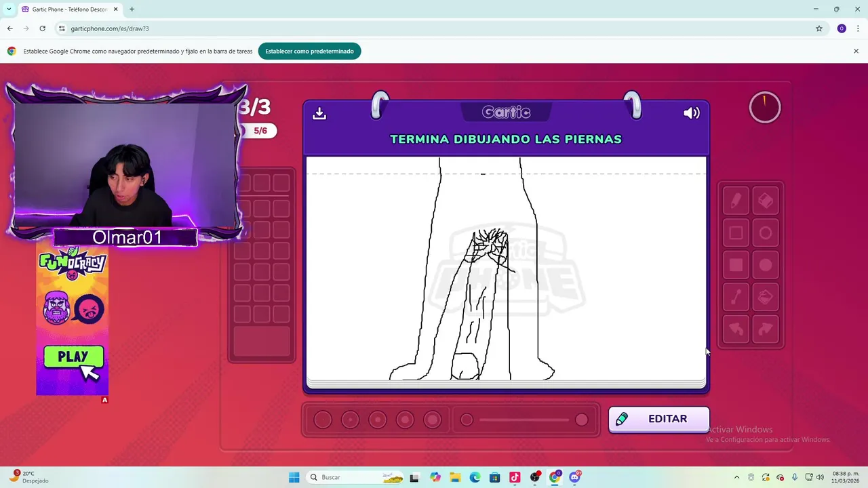Show hidden system tray icons
Image resolution: width=868 pixels, height=488 pixels.
[x=736, y=477]
